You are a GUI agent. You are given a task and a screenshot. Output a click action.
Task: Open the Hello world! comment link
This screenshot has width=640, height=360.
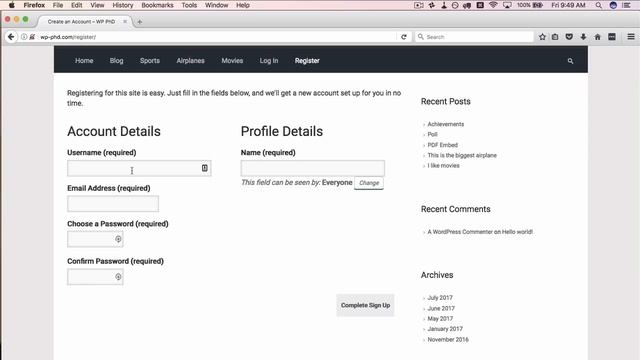(517, 232)
